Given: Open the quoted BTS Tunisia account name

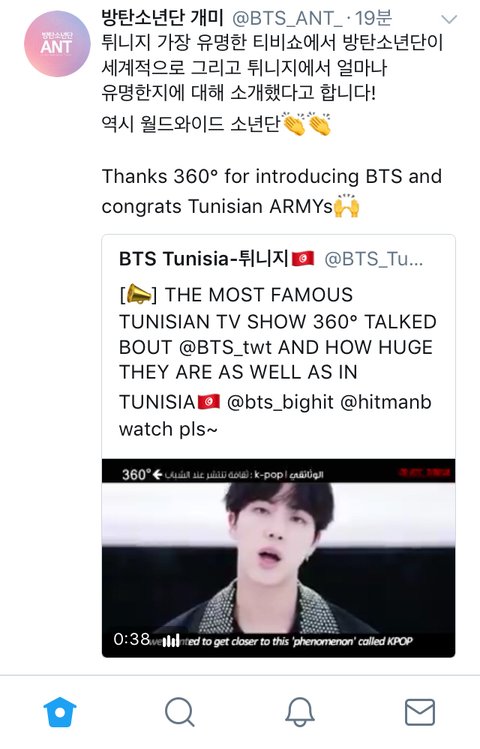Looking at the screenshot, I should pos(217,259).
